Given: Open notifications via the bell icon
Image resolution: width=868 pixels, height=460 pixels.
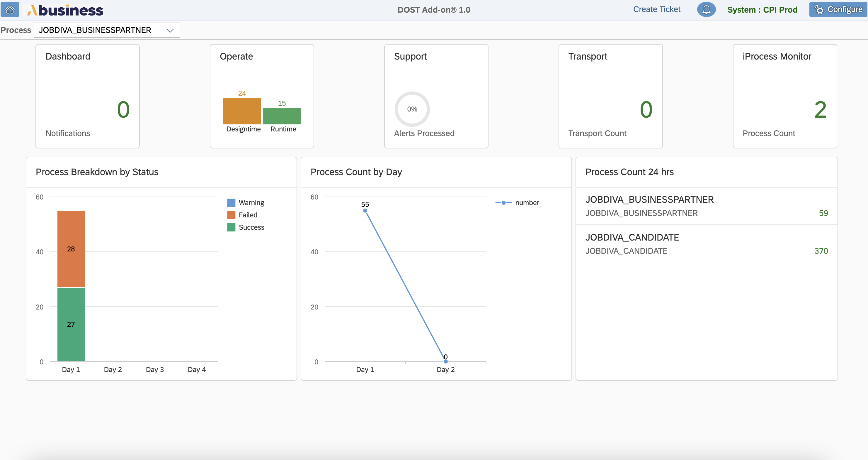Looking at the screenshot, I should click(706, 9).
